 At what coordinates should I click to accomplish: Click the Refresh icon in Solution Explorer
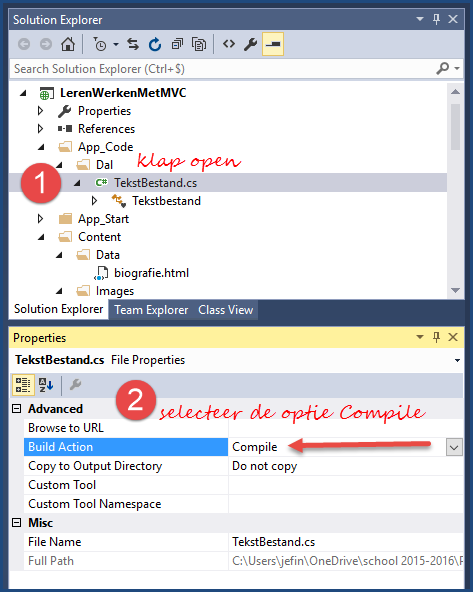coord(155,45)
